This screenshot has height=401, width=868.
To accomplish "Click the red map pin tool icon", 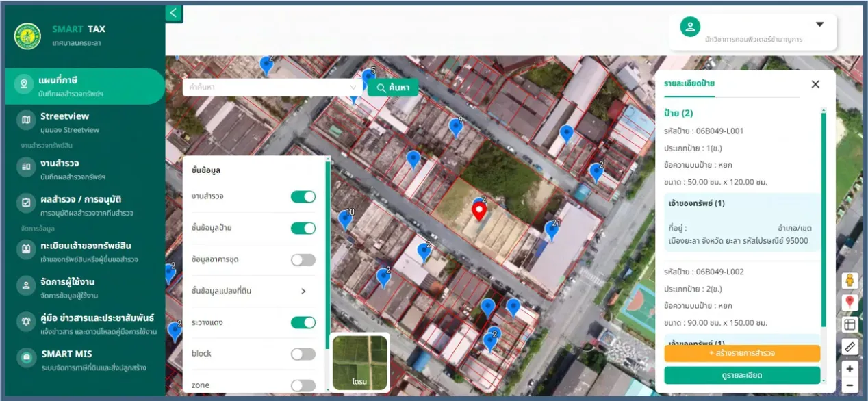I will [850, 302].
